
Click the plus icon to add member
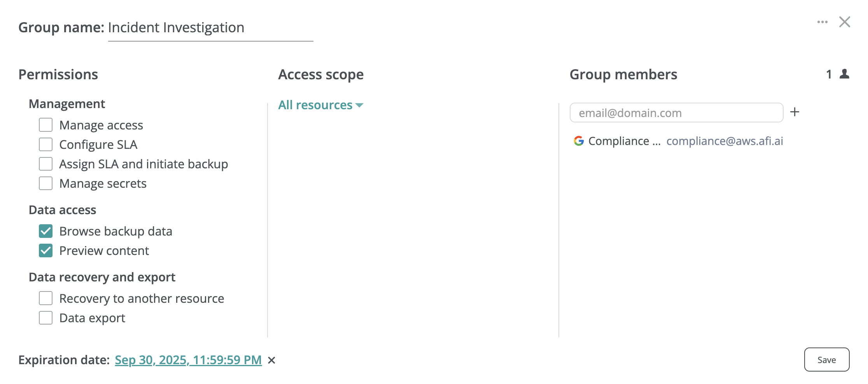click(x=794, y=112)
